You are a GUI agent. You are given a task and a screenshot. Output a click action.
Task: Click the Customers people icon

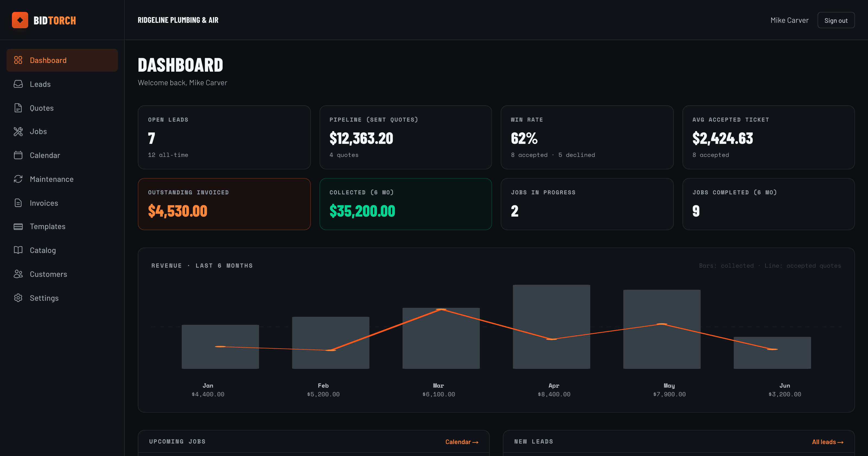coord(18,274)
